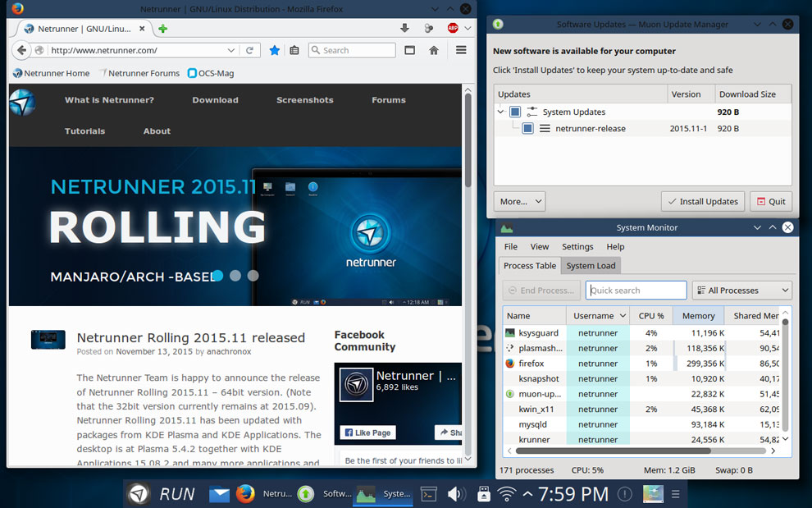Open the System Monitor Settings menu
This screenshot has height=508, width=812.
[x=577, y=247]
